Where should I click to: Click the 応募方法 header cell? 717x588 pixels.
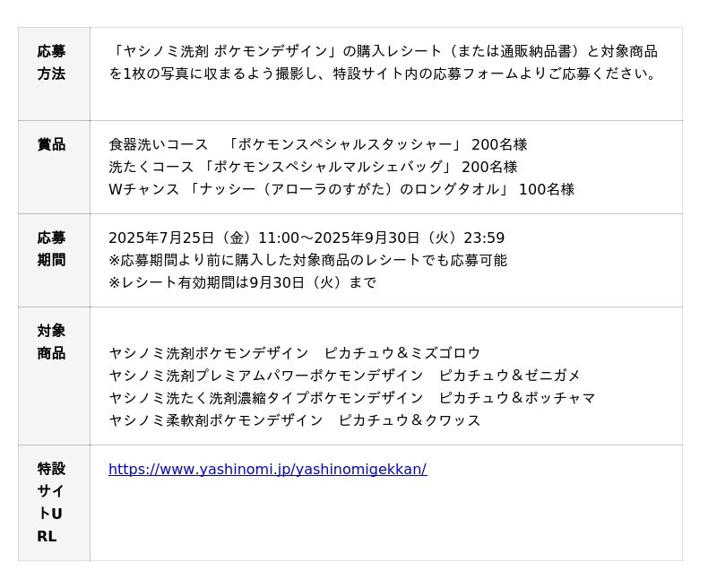click(x=51, y=63)
